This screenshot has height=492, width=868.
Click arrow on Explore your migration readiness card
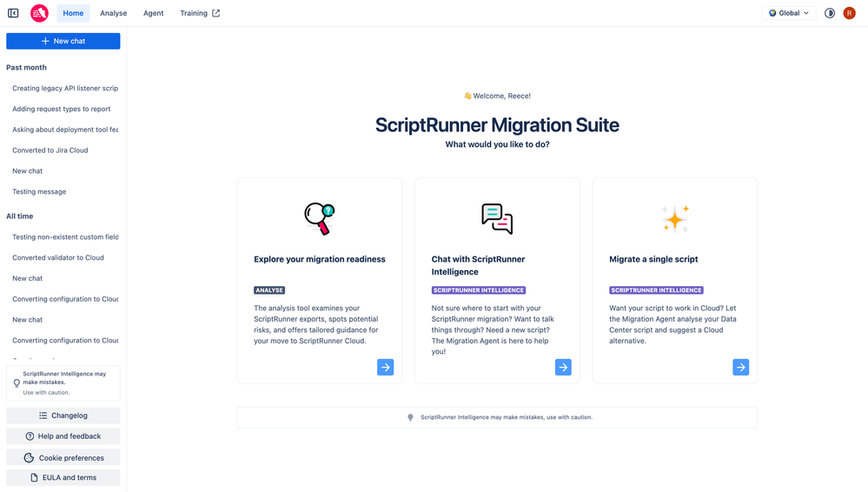385,368
